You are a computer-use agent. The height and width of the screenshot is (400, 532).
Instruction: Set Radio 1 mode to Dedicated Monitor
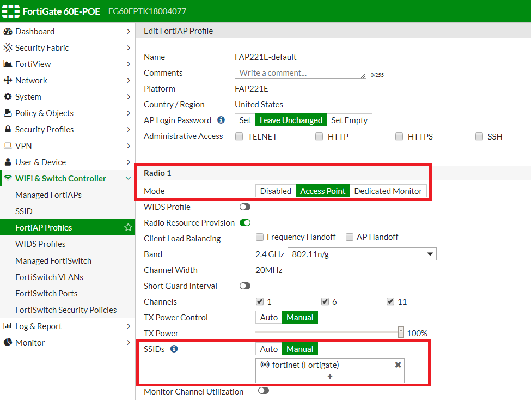pyautogui.click(x=388, y=191)
